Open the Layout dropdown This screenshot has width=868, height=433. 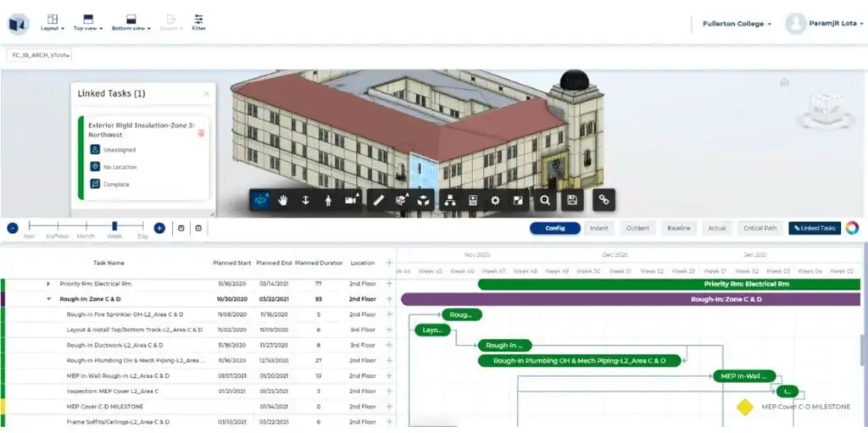pyautogui.click(x=53, y=23)
